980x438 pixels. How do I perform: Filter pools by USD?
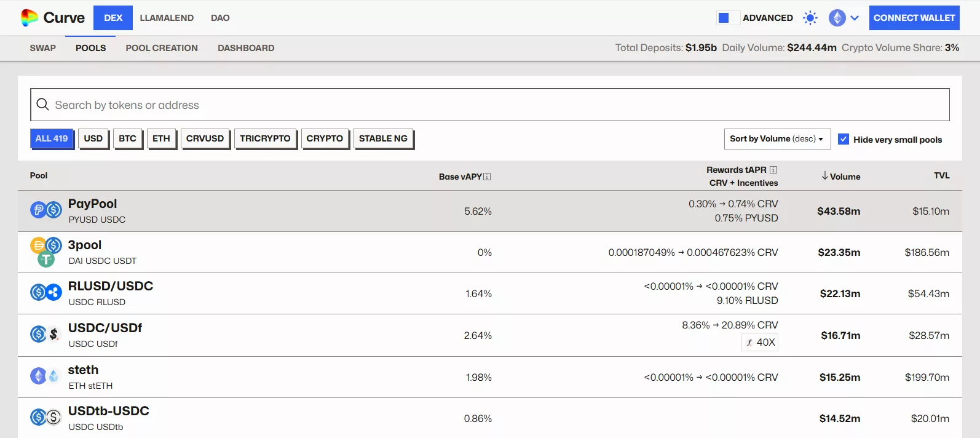(x=93, y=138)
